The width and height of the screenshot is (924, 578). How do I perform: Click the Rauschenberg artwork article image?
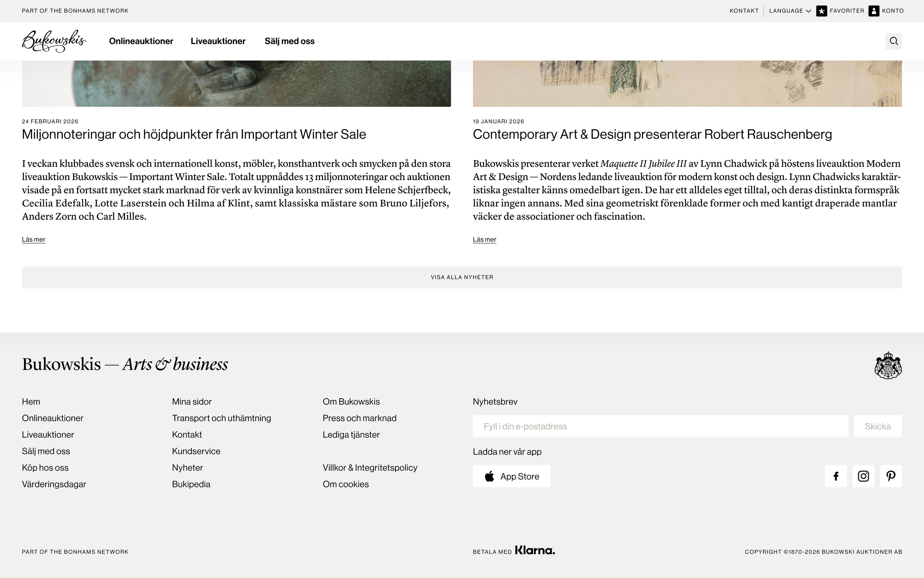pyautogui.click(x=687, y=83)
